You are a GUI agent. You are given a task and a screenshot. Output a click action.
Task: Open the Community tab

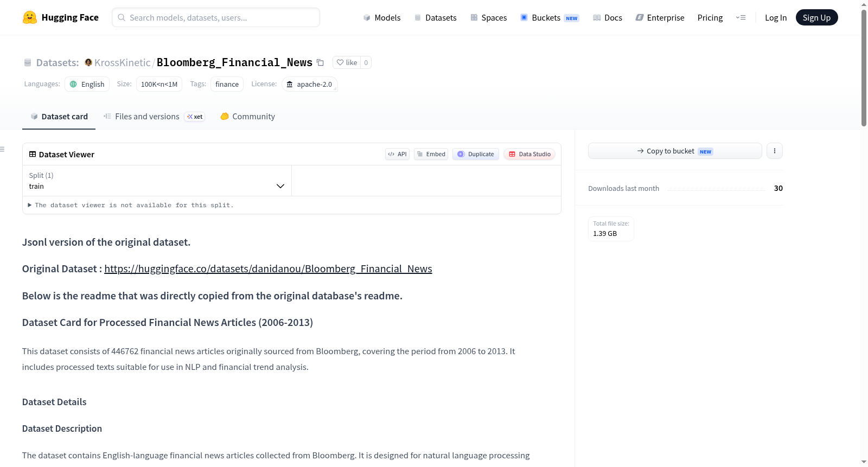247,117
